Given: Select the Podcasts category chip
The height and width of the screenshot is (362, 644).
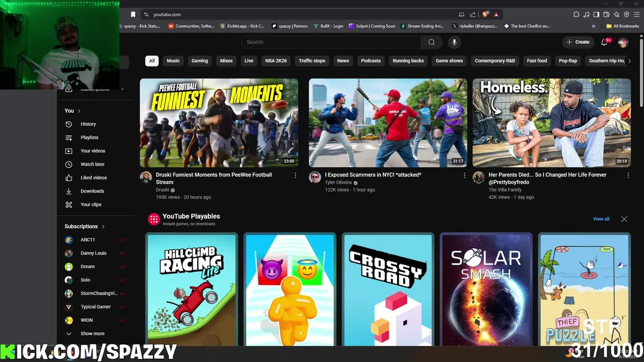Looking at the screenshot, I should click(x=371, y=61).
